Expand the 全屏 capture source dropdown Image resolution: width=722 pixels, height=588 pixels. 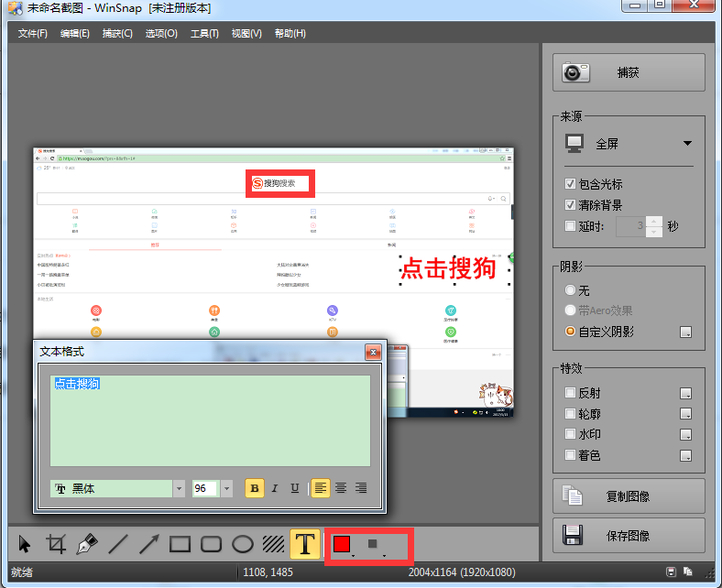(686, 144)
